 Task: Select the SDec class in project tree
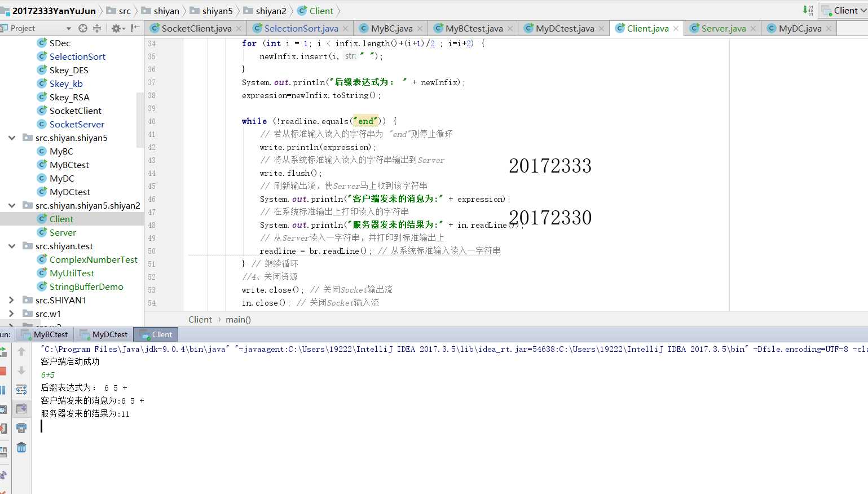[x=54, y=43]
